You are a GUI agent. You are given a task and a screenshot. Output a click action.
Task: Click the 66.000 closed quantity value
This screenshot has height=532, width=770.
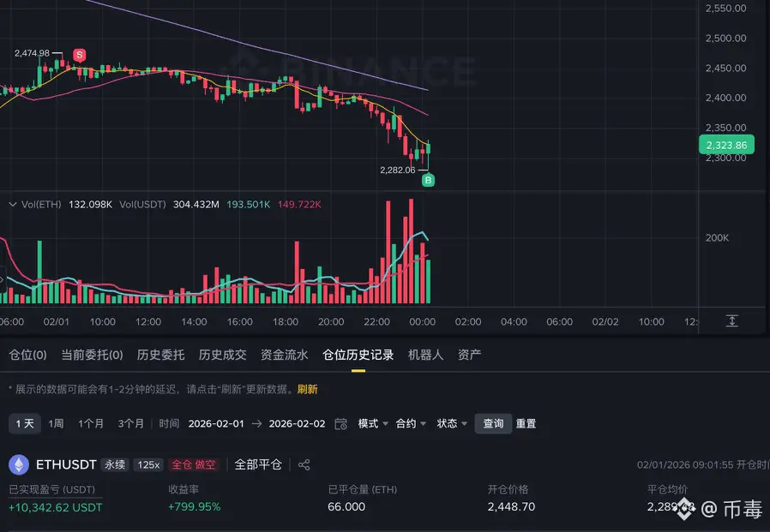point(346,507)
